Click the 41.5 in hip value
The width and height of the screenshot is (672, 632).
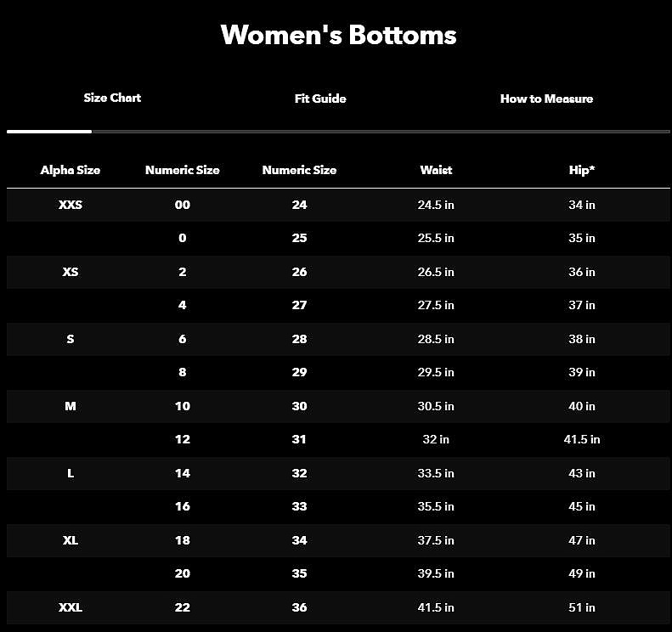pyautogui.click(x=582, y=439)
